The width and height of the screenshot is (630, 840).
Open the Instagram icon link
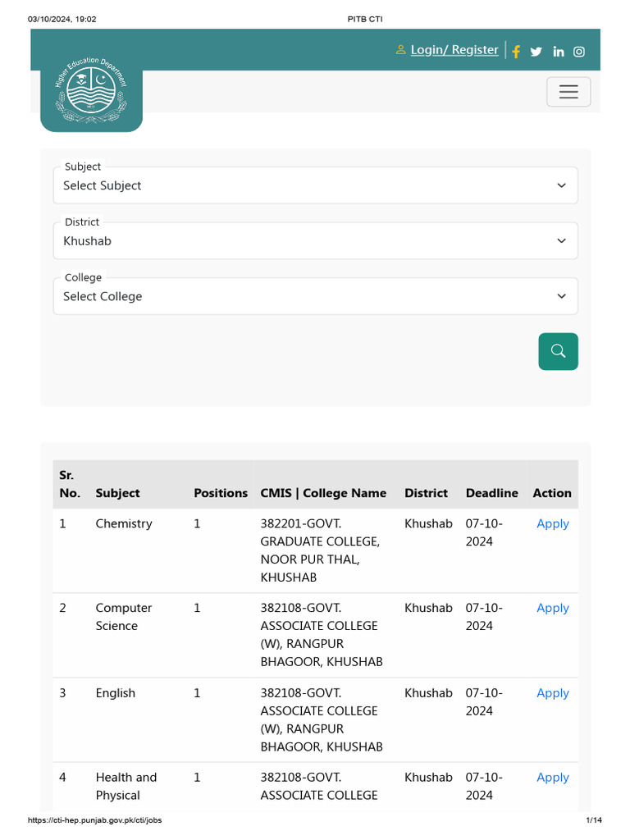coord(579,52)
